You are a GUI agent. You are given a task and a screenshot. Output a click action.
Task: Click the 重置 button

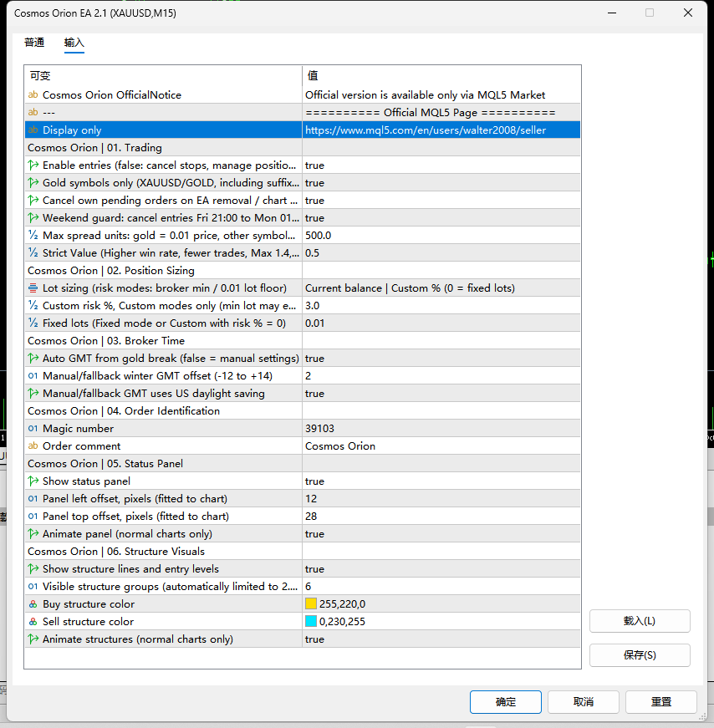661,701
